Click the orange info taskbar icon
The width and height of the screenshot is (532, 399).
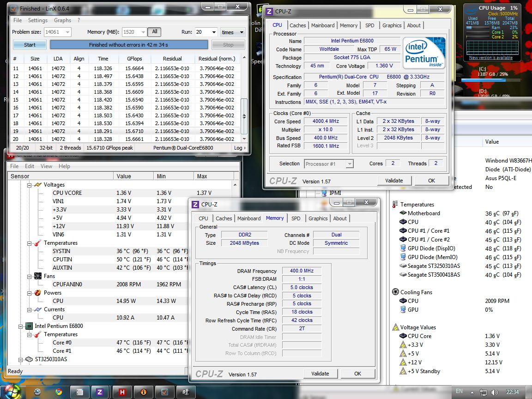tap(144, 392)
